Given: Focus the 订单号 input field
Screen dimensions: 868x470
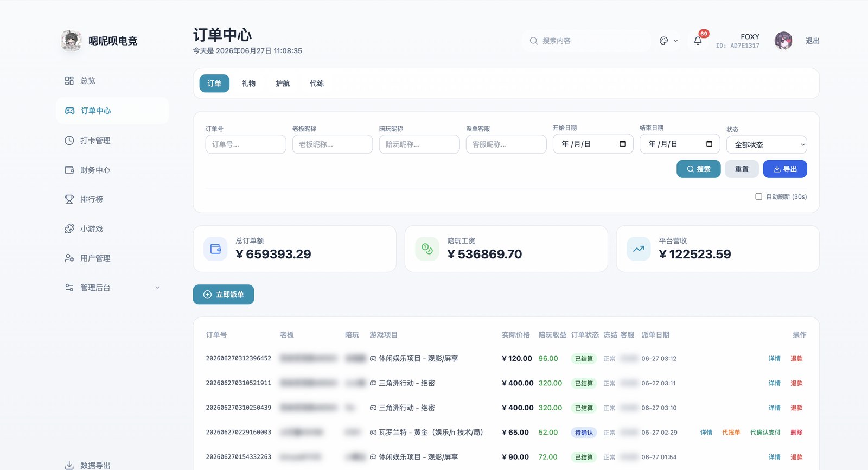Looking at the screenshot, I should pos(246,144).
